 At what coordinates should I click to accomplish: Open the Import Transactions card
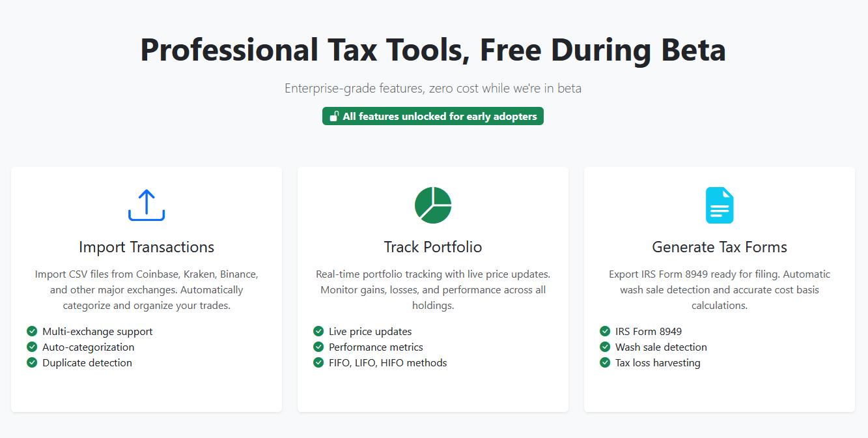(x=147, y=288)
